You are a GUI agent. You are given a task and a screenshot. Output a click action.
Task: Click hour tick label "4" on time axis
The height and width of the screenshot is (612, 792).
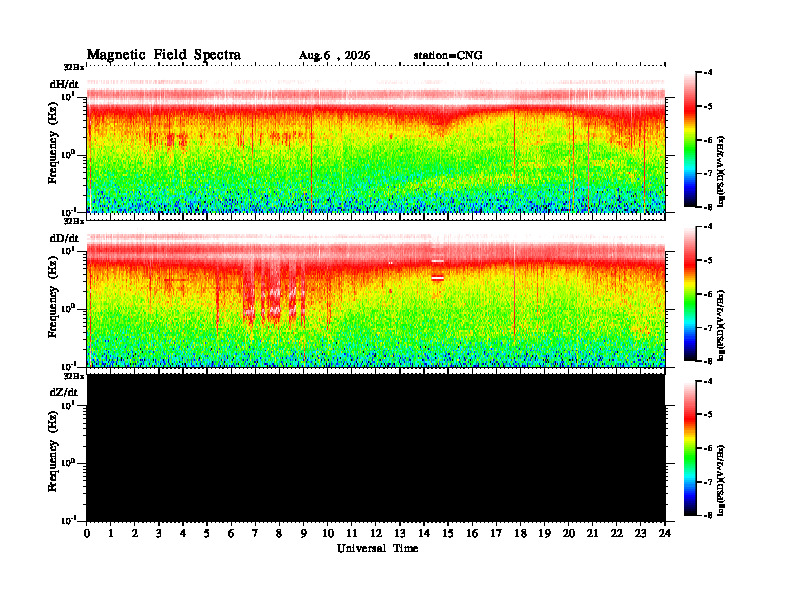(183, 533)
